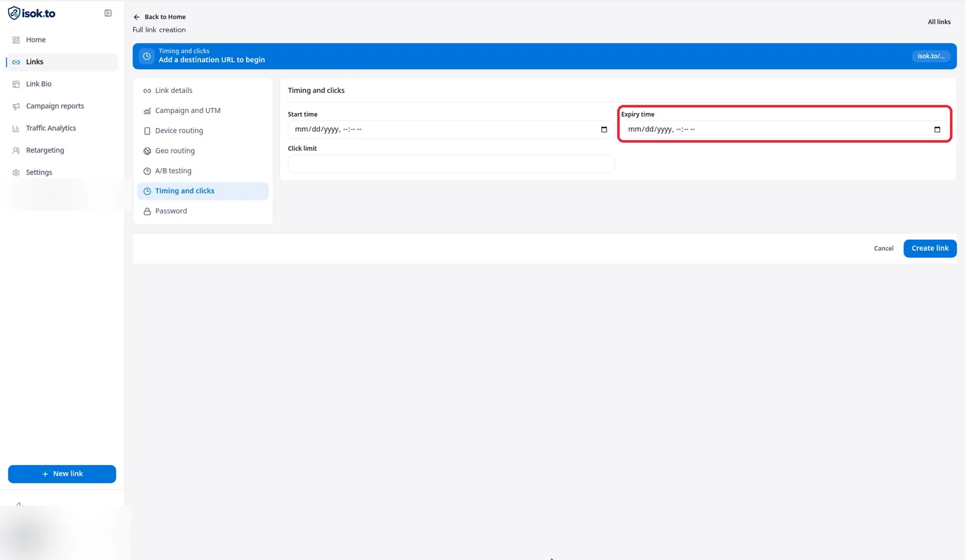Click the Retargeting people icon
This screenshot has width=965, height=560.
pos(16,150)
